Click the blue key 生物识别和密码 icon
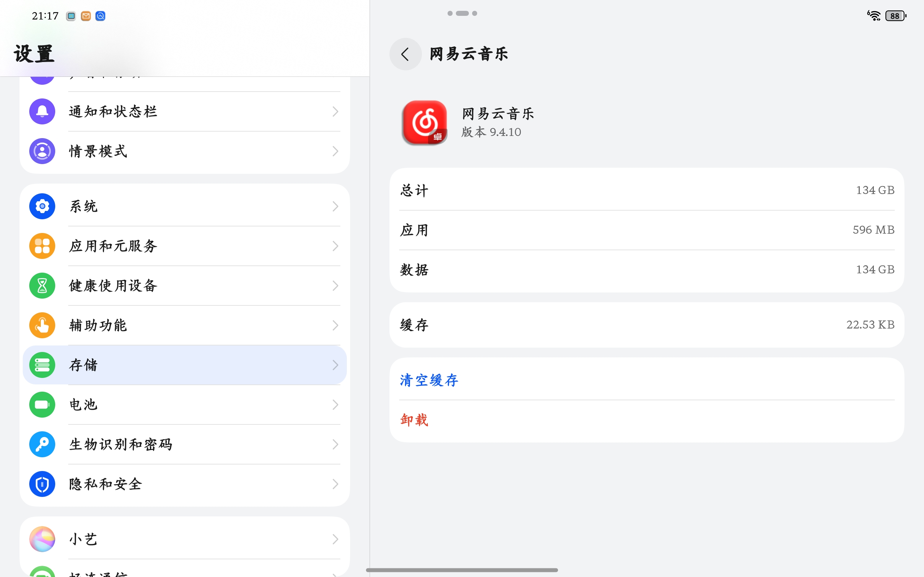 pyautogui.click(x=42, y=445)
